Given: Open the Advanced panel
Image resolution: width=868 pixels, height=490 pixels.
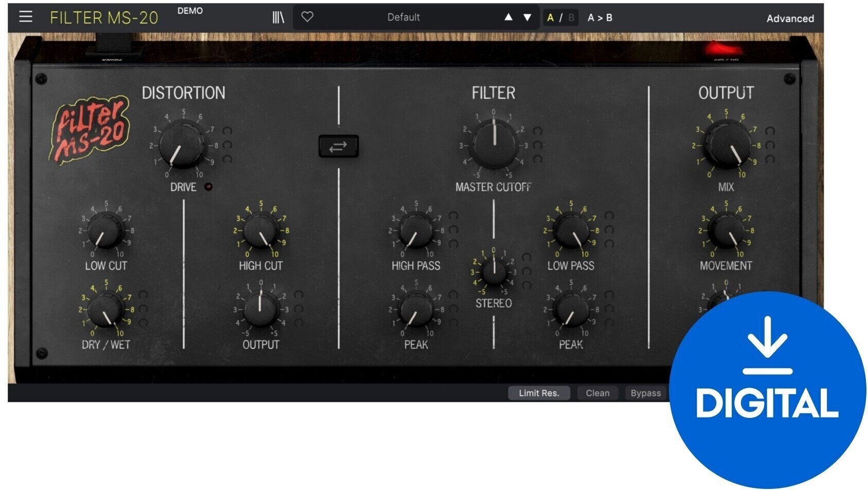Looking at the screenshot, I should point(790,17).
